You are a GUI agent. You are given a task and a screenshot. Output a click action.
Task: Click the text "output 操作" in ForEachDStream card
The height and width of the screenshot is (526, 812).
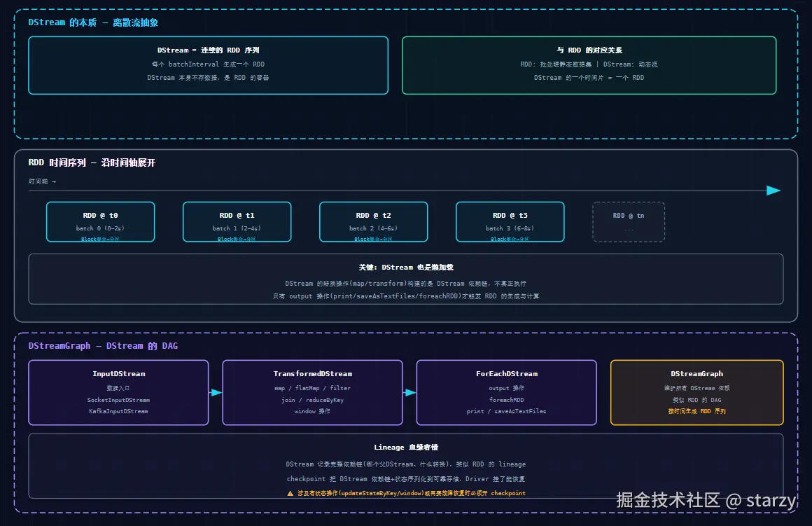pyautogui.click(x=507, y=388)
